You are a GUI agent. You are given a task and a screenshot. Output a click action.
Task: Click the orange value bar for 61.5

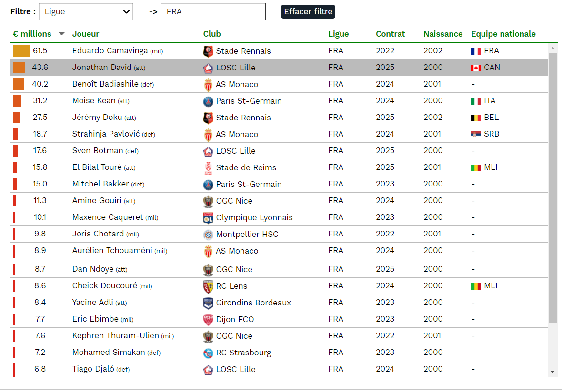pyautogui.click(x=21, y=51)
